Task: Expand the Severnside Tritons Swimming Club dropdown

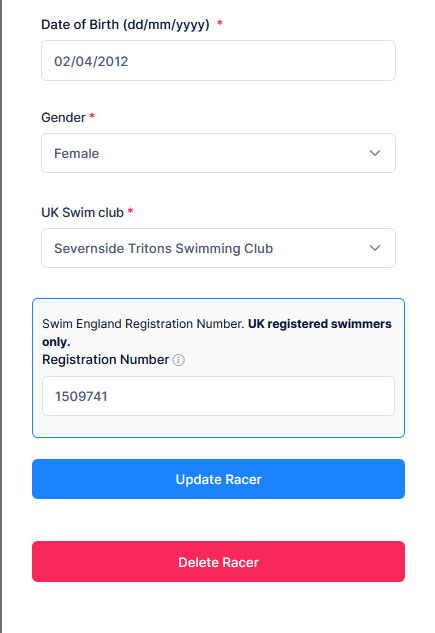Action: 218,248
